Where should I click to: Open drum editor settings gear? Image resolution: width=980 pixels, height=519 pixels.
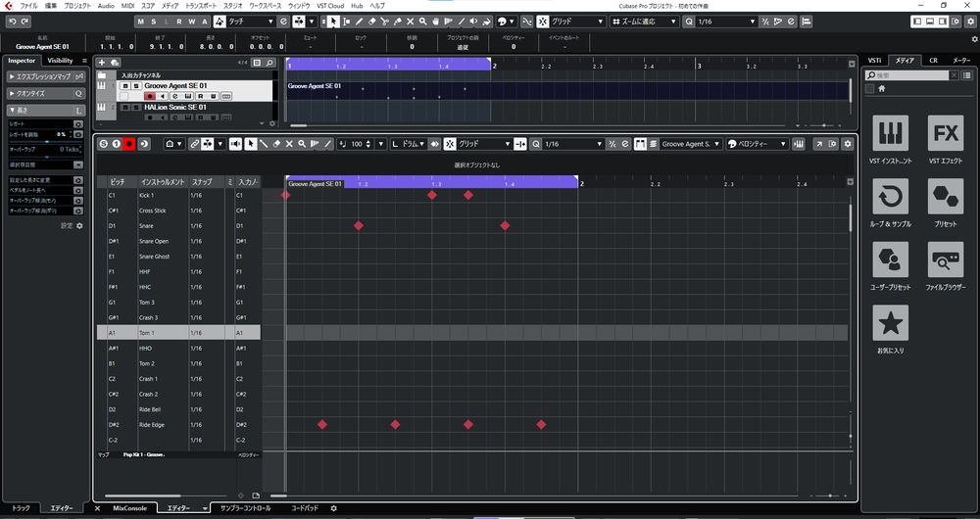click(x=848, y=144)
